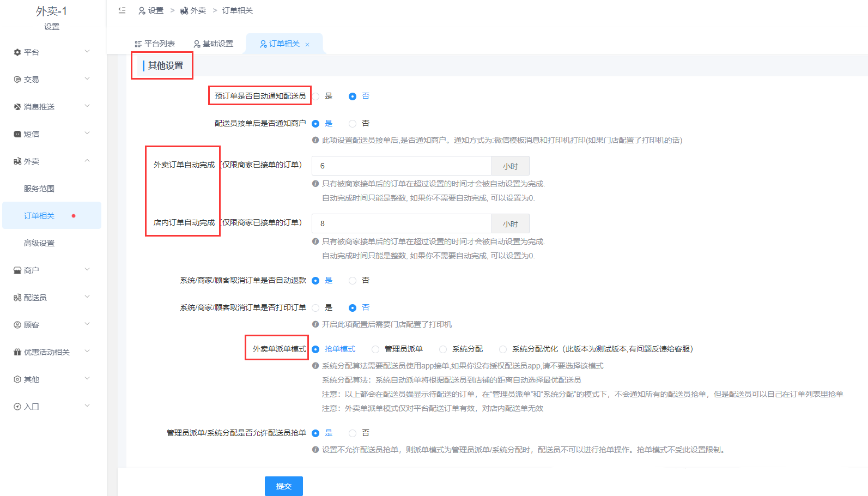Click breadcrumb 订单相关 text
Screen dimensions: 868x496
238,10
